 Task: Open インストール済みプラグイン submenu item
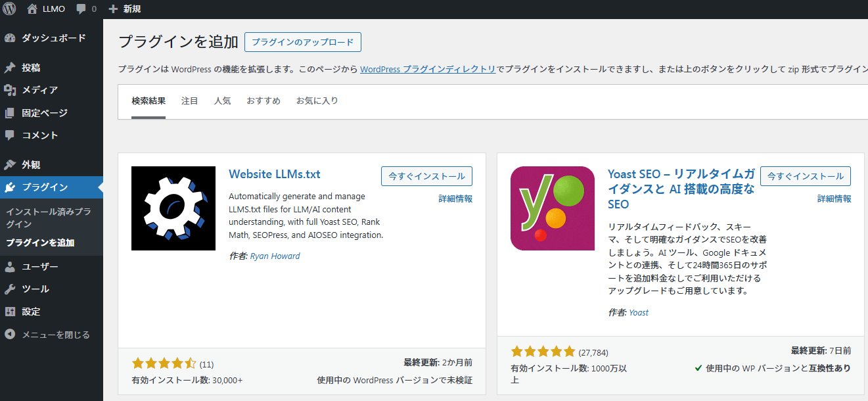click(x=48, y=218)
